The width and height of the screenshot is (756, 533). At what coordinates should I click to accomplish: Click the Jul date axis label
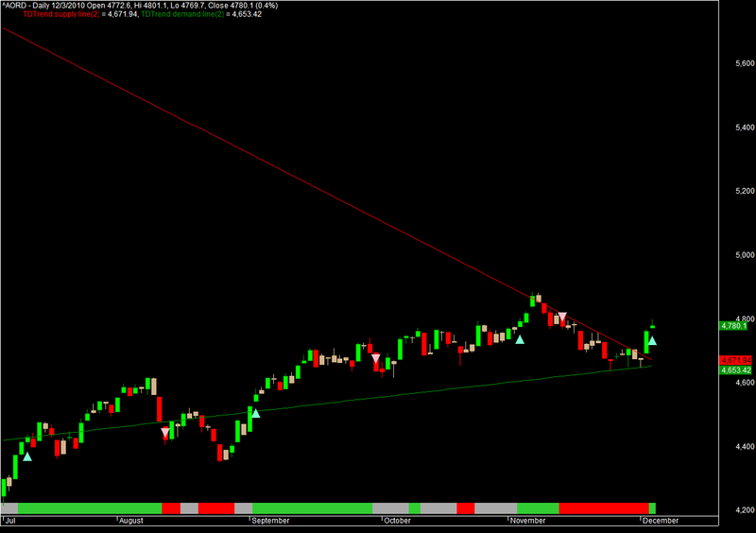click(x=10, y=521)
